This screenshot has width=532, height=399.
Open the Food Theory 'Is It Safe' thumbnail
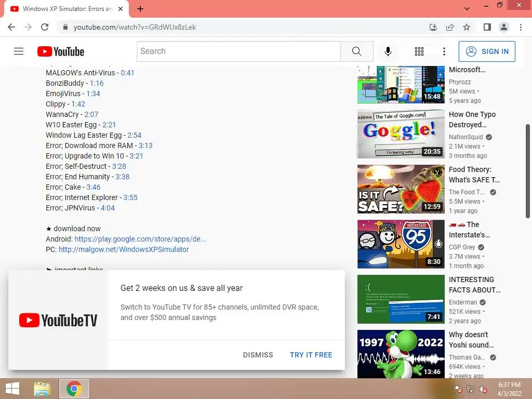click(401, 189)
